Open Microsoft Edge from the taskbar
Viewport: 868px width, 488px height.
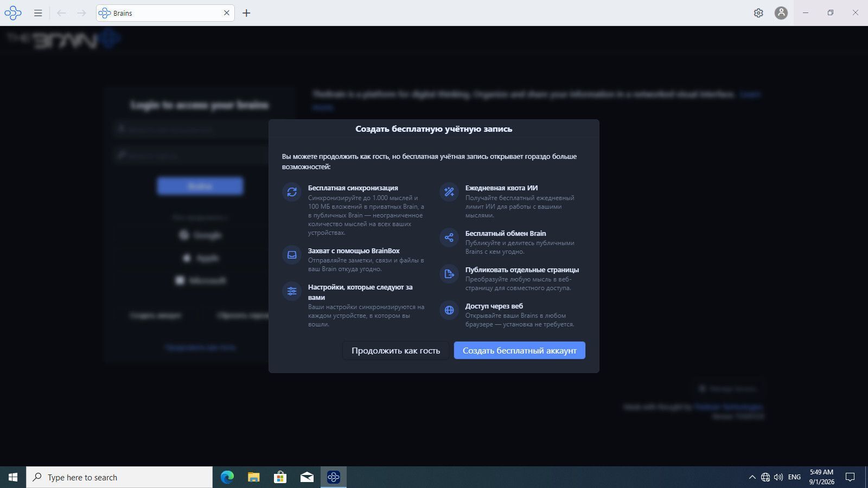(227, 477)
